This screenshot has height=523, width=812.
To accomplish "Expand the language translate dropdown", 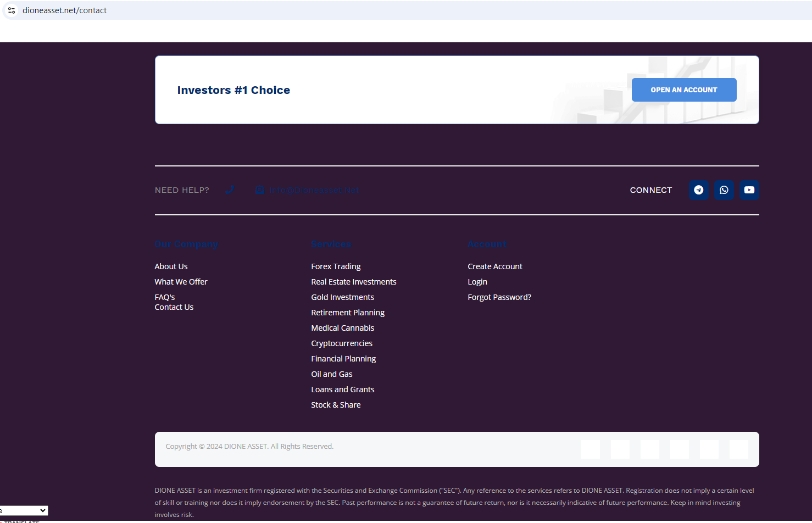I will click(24, 511).
